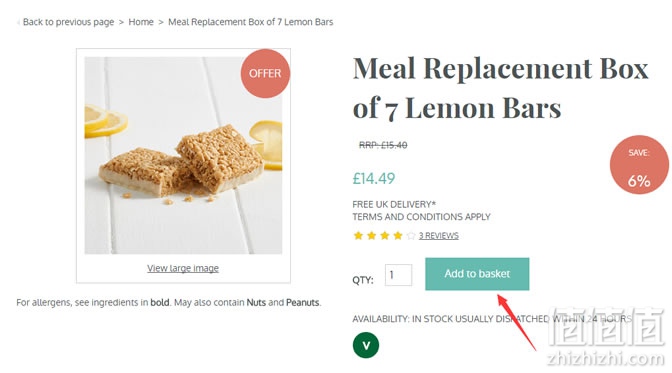Open the View large image link

pos(183,268)
